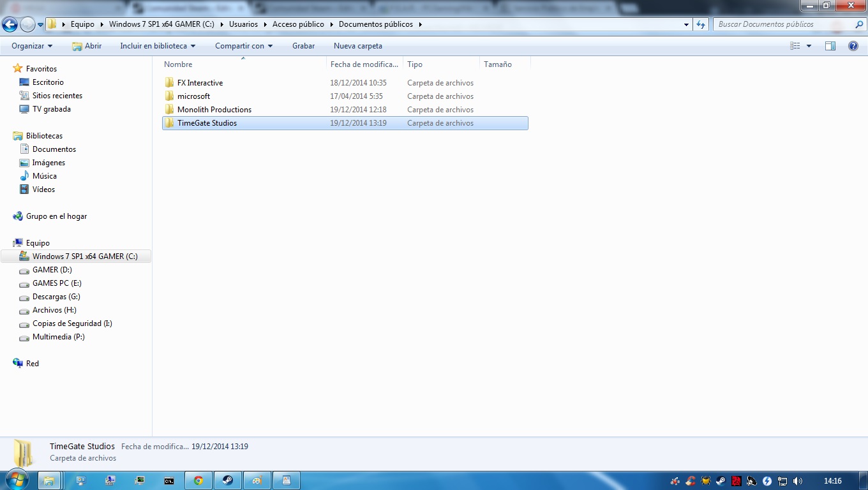The image size is (868, 490).
Task: Open the Documentos library in the sidebar
Action: pos(54,149)
